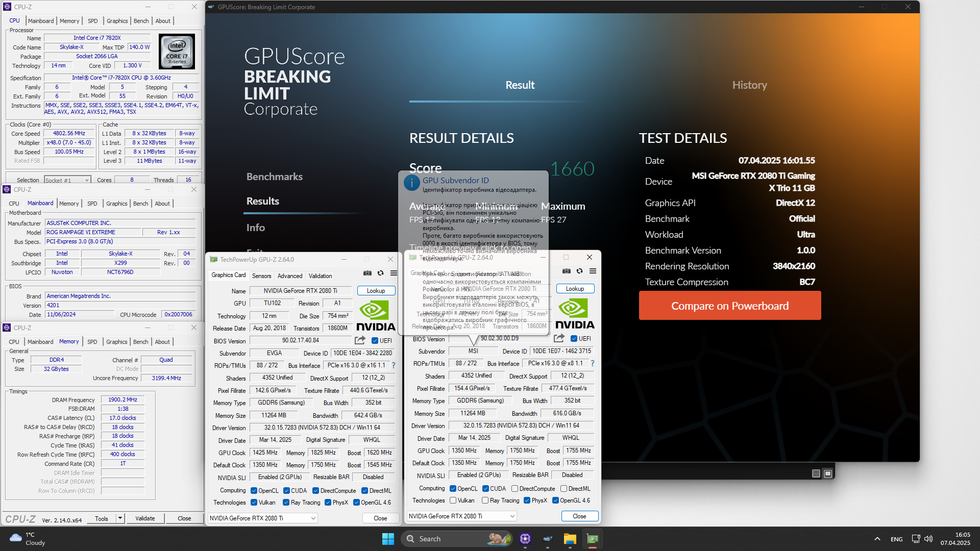This screenshot has width=980, height=551.
Task: Click Tools button in CPU-Z
Action: (102, 518)
